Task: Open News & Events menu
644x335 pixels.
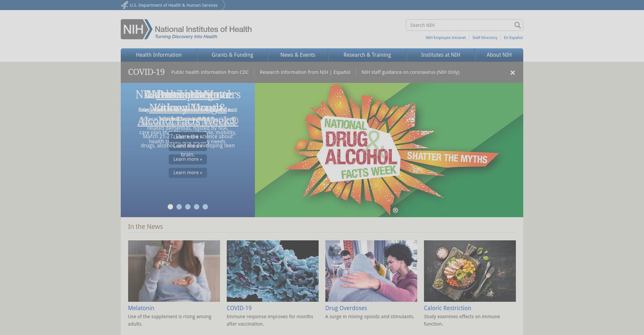Action: pos(298,55)
